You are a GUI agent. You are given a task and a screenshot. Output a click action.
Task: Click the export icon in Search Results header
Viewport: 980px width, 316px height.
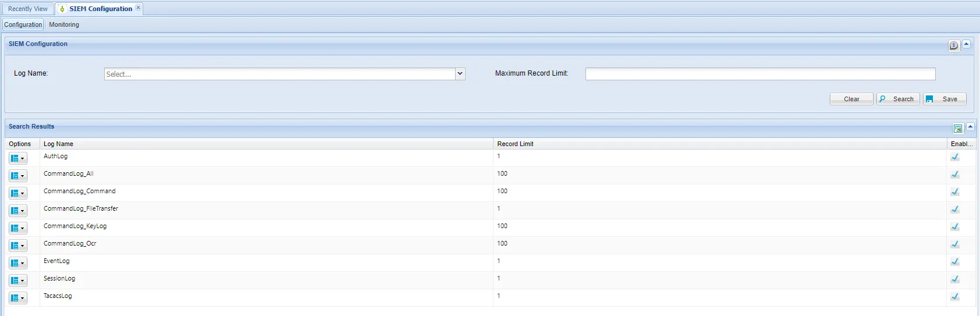tap(958, 129)
